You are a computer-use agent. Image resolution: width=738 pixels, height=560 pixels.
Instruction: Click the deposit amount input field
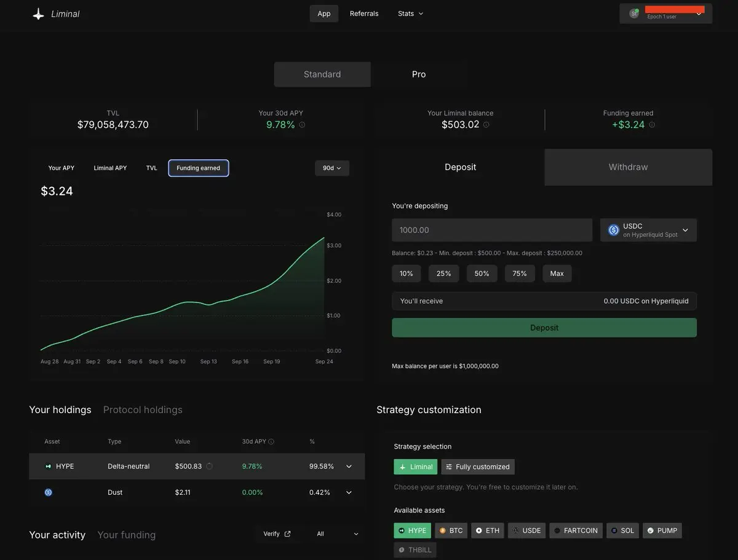click(x=492, y=230)
